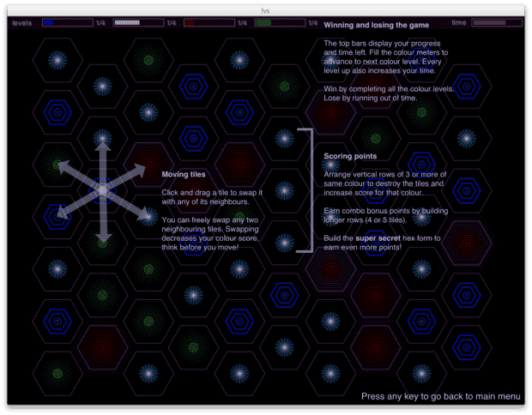Click the green tile at the down arrow tip
The image size is (532, 415).
pos(102,242)
